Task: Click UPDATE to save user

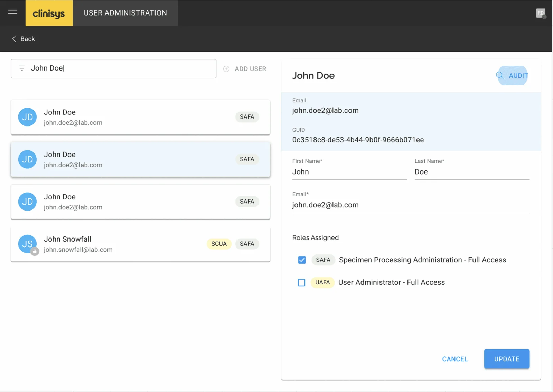Action: (x=507, y=359)
